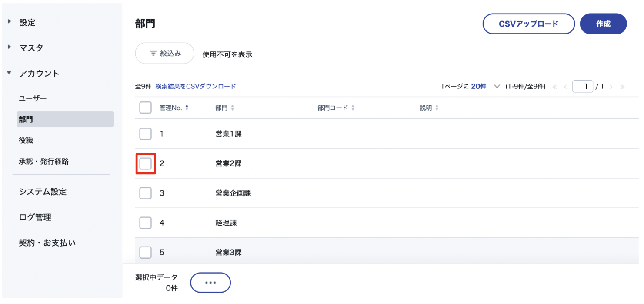
Task: Go to first page with double-left arrow
Action: (554, 87)
